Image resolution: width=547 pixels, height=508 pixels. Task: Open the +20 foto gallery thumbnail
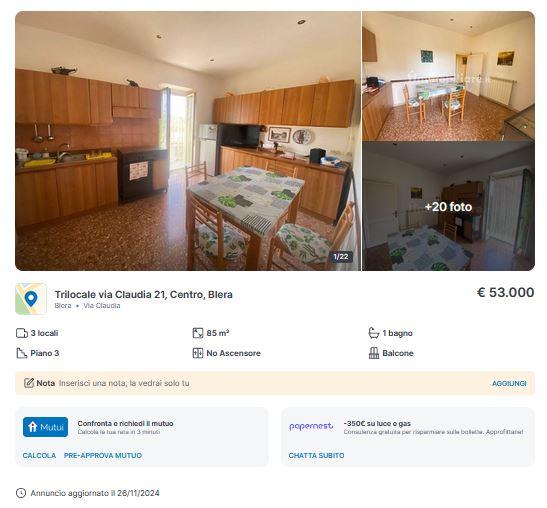pyautogui.click(x=448, y=207)
